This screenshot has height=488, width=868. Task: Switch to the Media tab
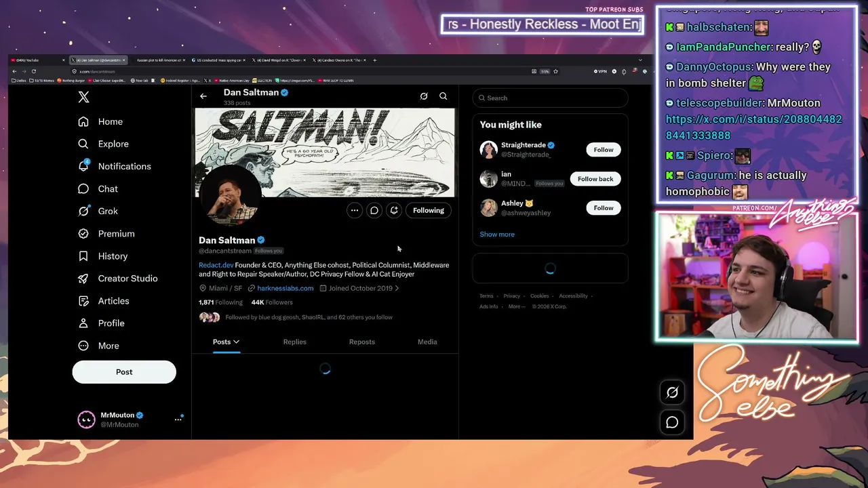tap(427, 342)
